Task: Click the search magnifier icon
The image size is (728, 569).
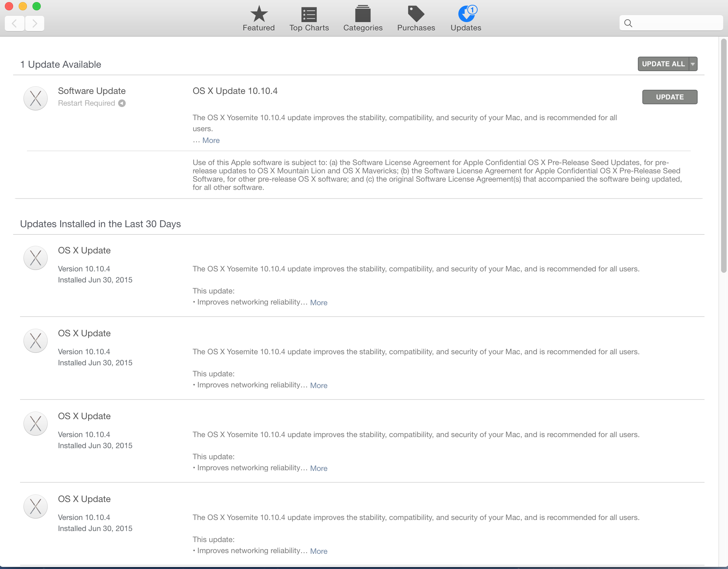Action: (x=628, y=23)
